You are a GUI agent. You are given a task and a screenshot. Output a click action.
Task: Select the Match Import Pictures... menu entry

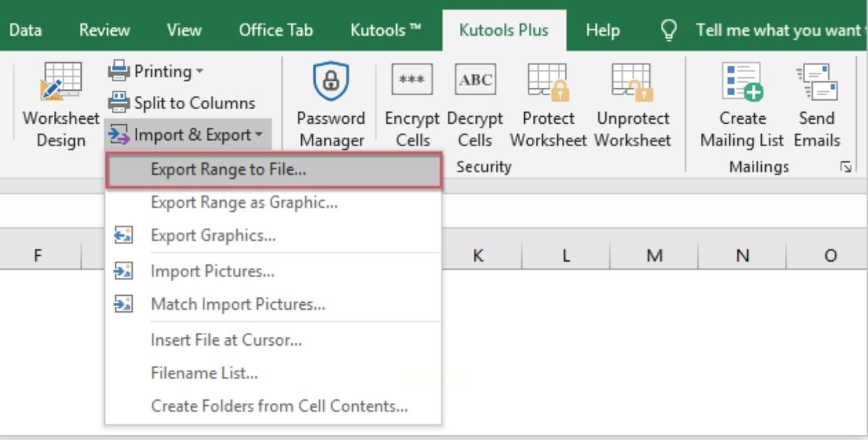(273, 304)
